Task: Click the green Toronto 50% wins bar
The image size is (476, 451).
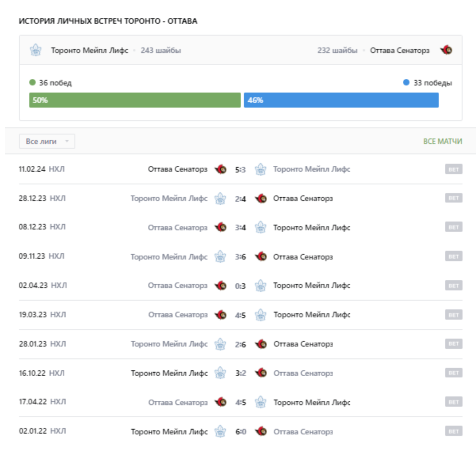Action: pos(135,100)
